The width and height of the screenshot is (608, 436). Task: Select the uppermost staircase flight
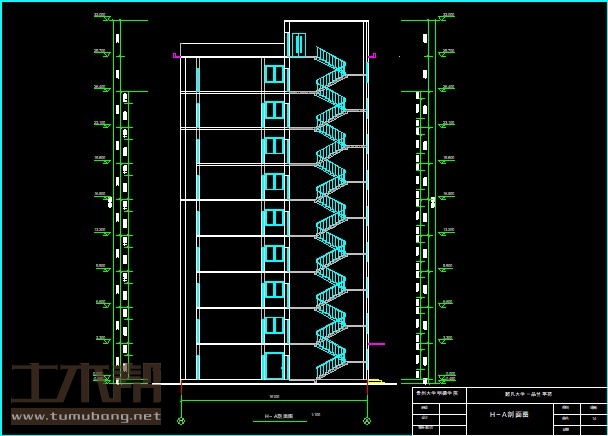coord(331,58)
